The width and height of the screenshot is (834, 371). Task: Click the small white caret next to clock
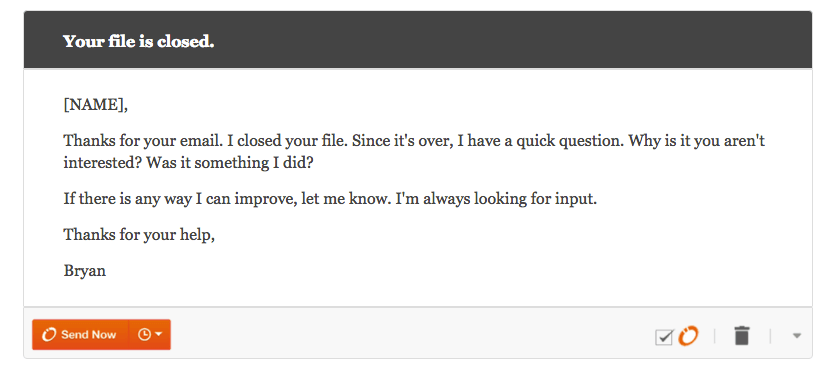159,334
